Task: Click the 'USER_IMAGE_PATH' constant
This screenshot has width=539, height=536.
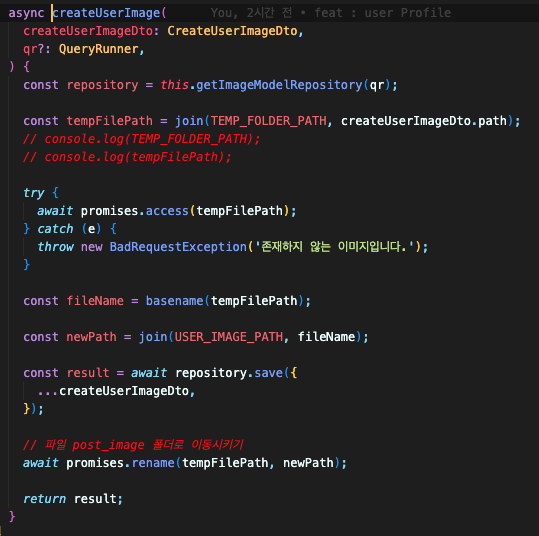Action: 229,337
